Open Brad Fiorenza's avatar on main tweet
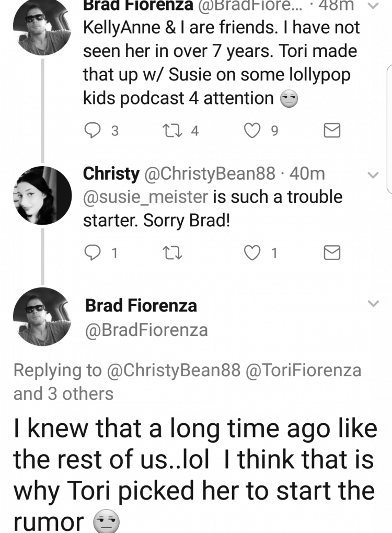This screenshot has height=533, width=392. point(42,317)
